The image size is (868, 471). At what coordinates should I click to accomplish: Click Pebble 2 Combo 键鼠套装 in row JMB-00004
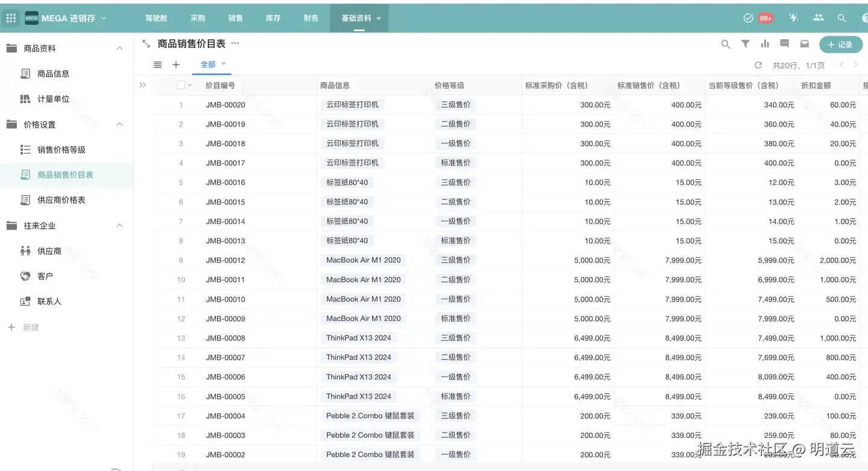[371, 416]
